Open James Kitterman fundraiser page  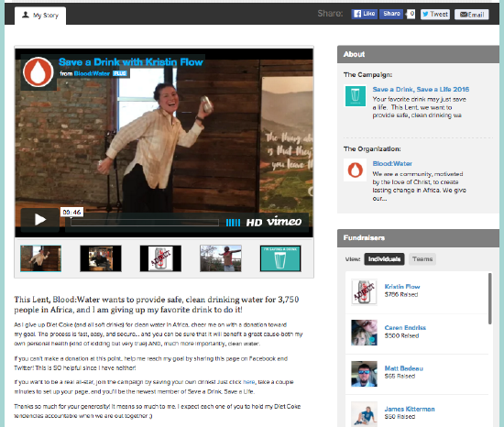tap(410, 409)
